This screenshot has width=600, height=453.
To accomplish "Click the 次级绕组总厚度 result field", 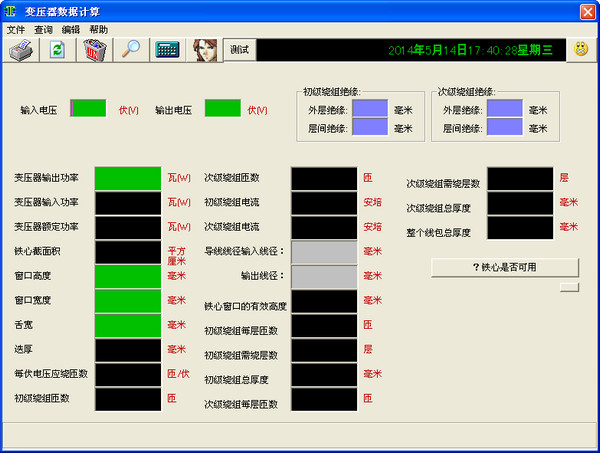I will pos(520,203).
